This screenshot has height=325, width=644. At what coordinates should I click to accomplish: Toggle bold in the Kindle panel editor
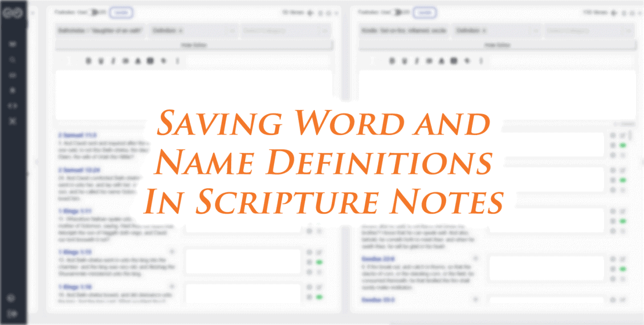[392, 61]
